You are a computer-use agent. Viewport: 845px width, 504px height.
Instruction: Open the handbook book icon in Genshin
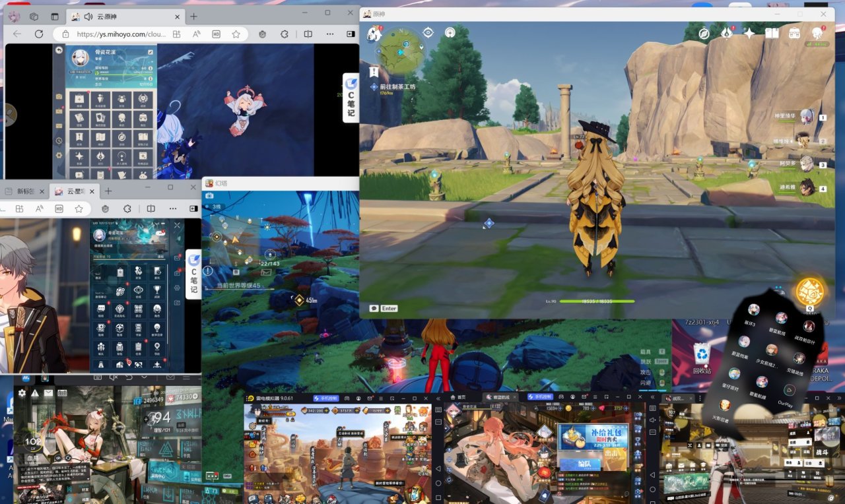tap(772, 32)
